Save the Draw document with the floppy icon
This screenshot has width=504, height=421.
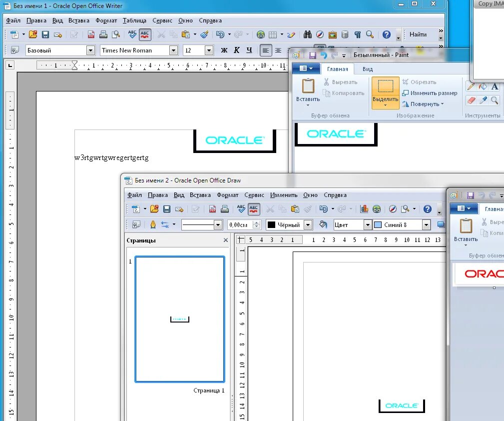click(166, 209)
